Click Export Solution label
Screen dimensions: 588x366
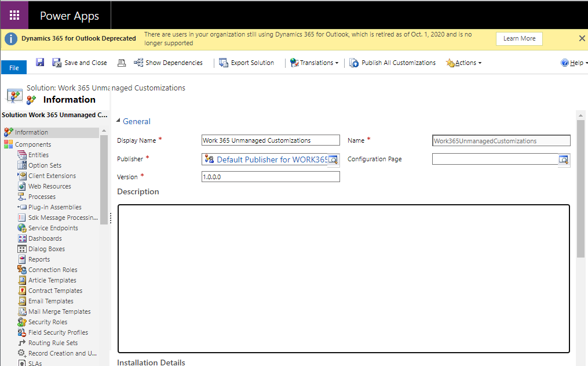(x=253, y=63)
